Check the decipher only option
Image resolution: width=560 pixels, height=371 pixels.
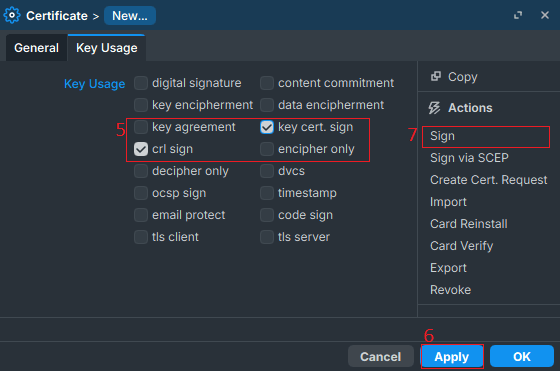tap(141, 171)
